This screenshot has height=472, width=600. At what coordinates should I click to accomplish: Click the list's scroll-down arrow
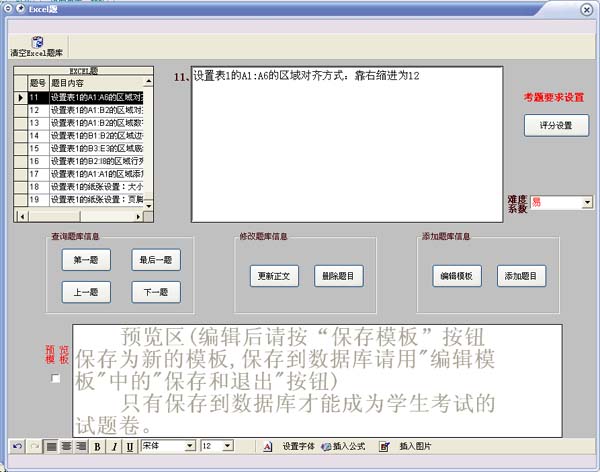coord(148,206)
